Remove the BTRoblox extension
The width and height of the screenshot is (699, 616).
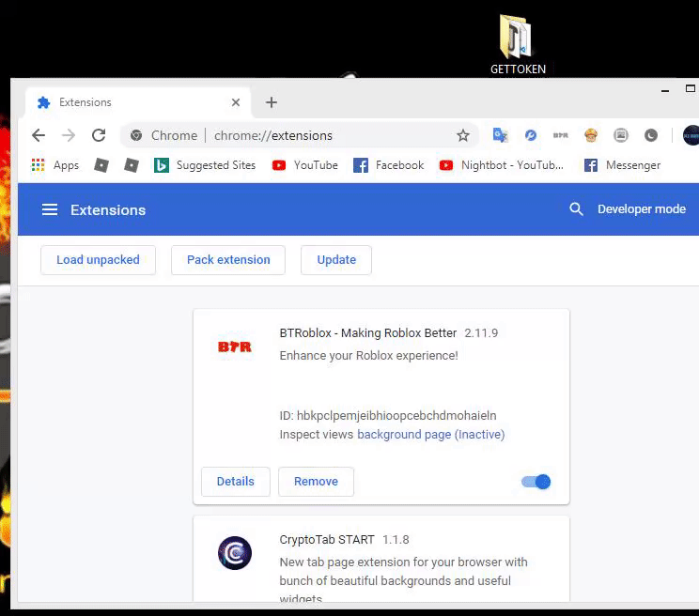click(x=316, y=482)
